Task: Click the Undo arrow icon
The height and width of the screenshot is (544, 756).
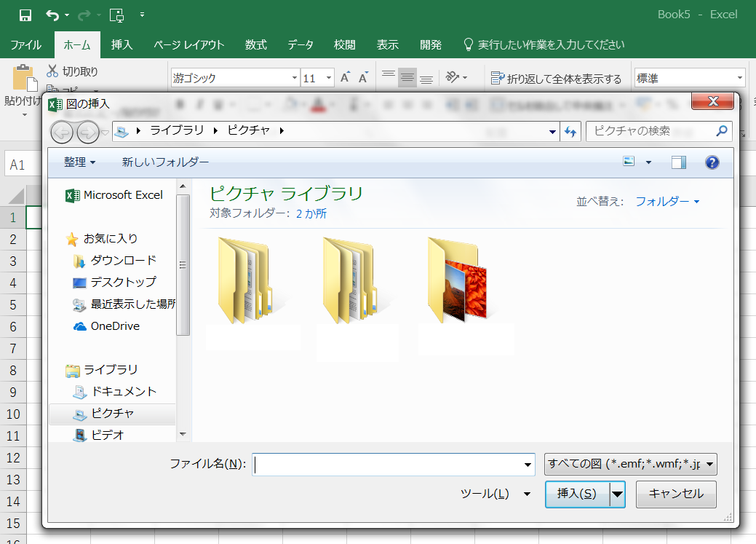Action: pos(52,15)
